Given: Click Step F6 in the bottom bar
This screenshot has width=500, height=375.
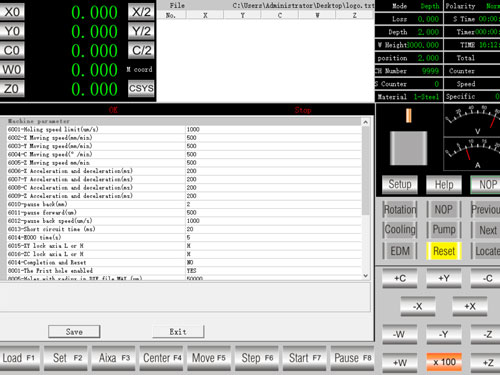Looking at the screenshot, I should tap(257, 358).
